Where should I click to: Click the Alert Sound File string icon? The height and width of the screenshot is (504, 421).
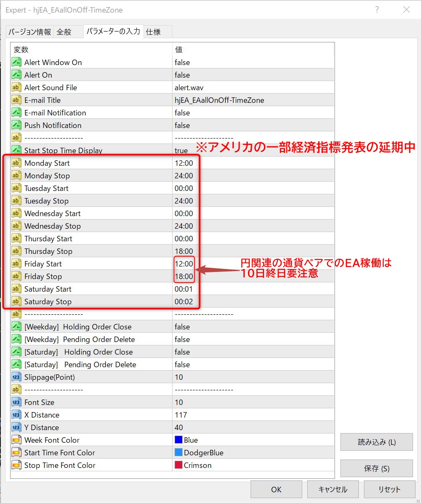pyautogui.click(x=16, y=88)
